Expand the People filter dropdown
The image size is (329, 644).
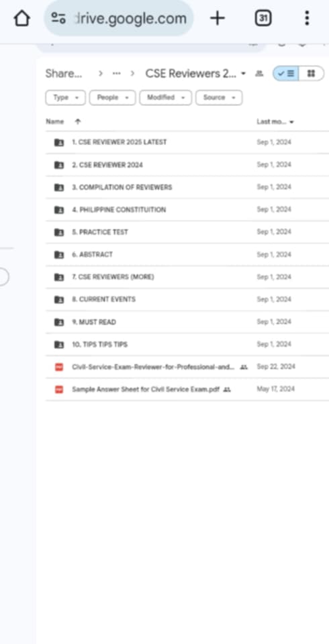coord(113,98)
